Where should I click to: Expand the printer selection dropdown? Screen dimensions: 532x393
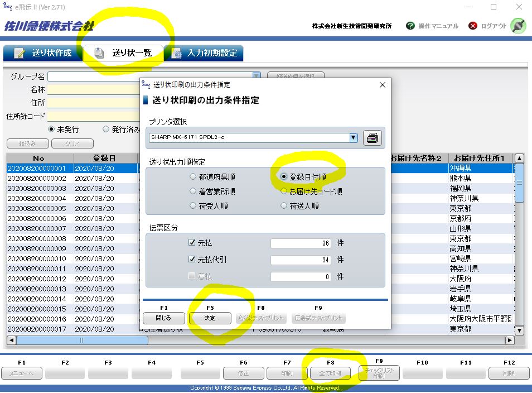[353, 138]
